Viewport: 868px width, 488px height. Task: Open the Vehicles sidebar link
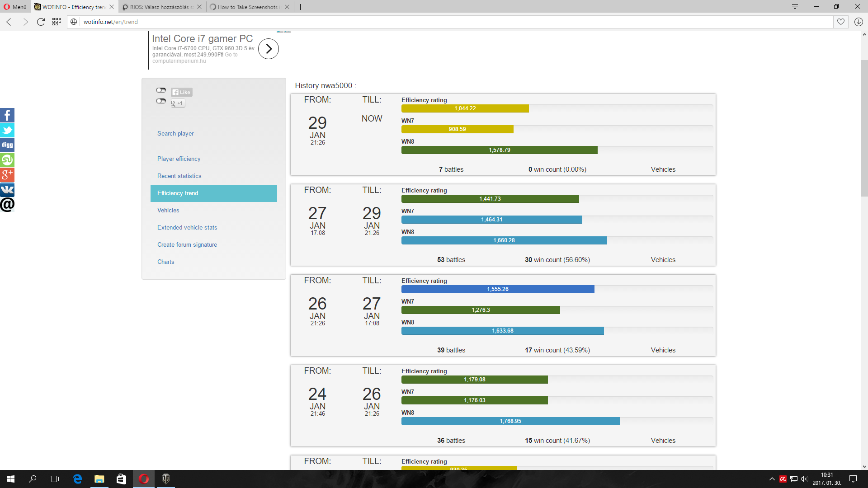click(168, 210)
